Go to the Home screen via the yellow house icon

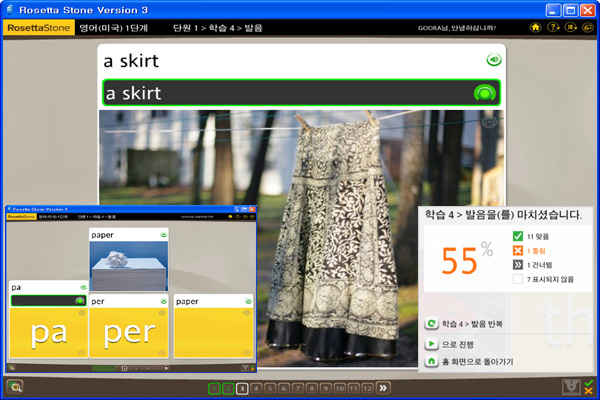click(535, 28)
